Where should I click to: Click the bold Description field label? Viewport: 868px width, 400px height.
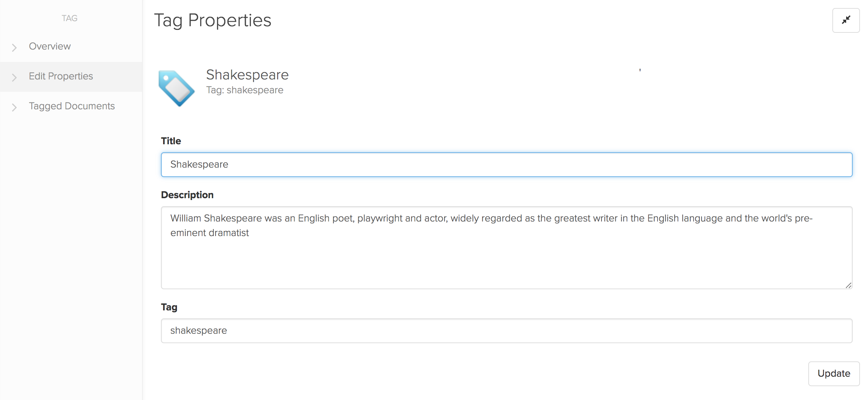[187, 195]
